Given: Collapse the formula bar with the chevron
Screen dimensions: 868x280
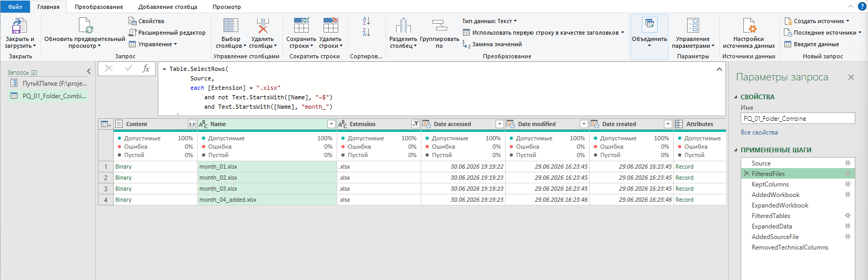Looking at the screenshot, I should pos(719,69).
